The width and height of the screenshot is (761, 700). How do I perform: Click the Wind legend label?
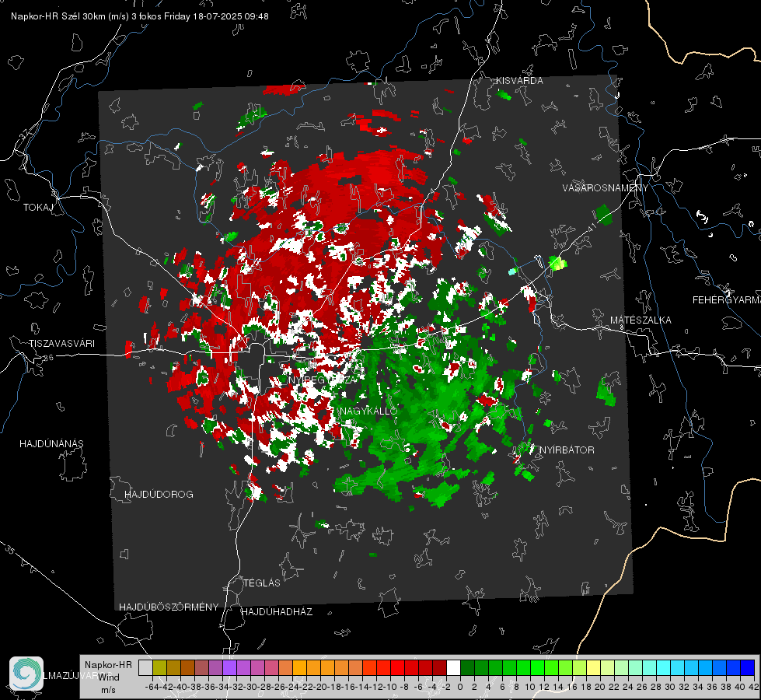click(x=109, y=677)
